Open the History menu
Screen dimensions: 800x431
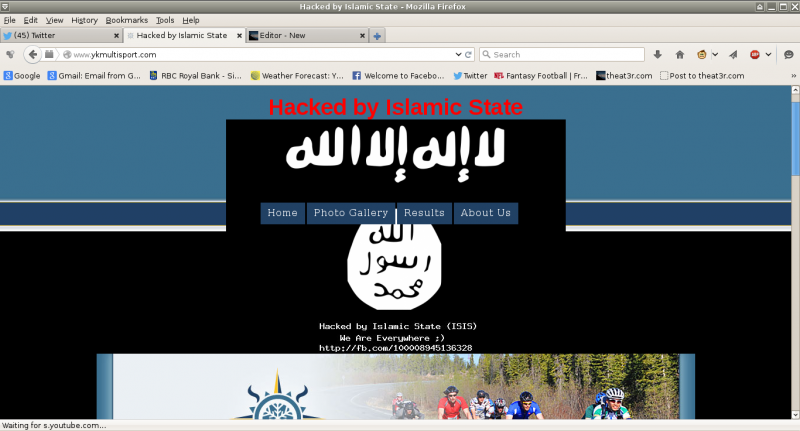[x=84, y=20]
